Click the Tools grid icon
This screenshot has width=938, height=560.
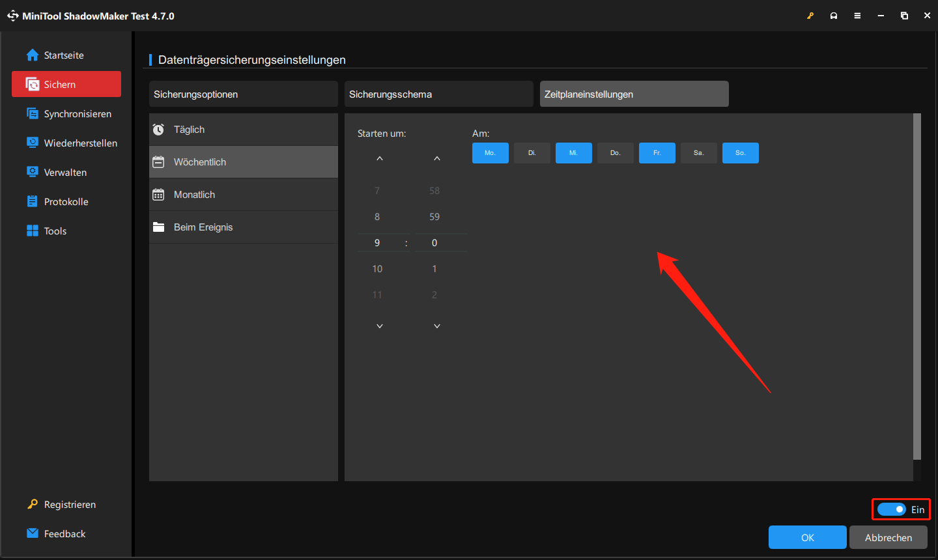[x=33, y=231]
